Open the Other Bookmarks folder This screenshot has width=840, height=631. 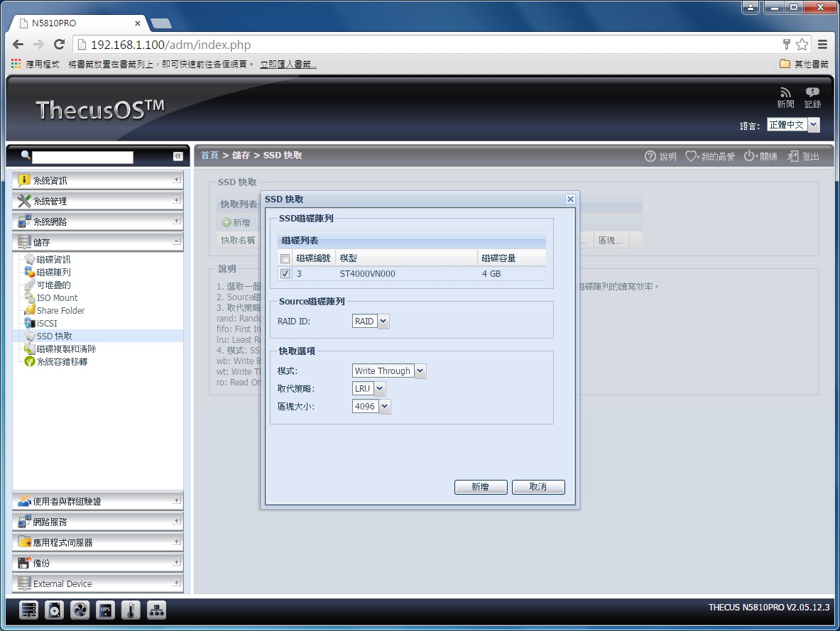(x=804, y=65)
